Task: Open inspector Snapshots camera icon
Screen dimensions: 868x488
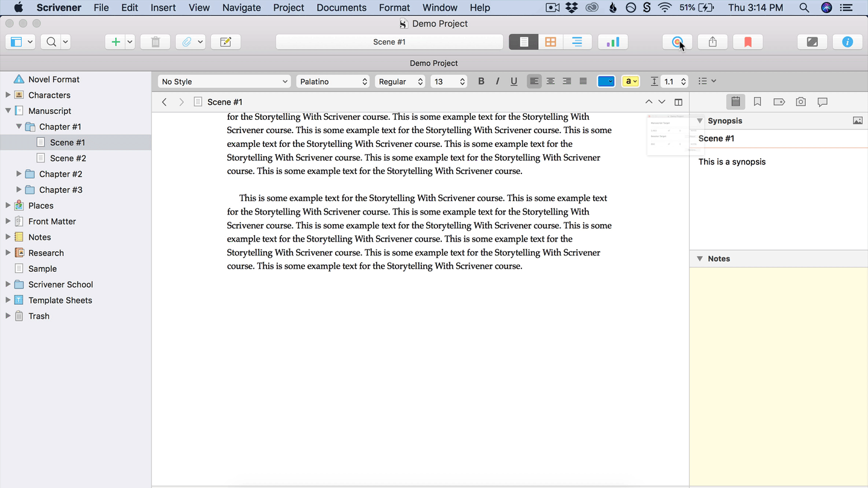Action: 800,102
